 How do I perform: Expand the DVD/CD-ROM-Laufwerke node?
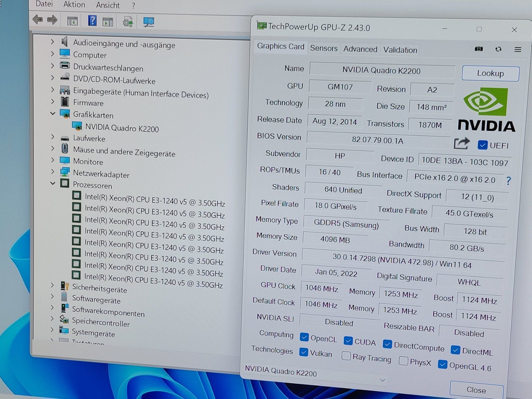53,78
